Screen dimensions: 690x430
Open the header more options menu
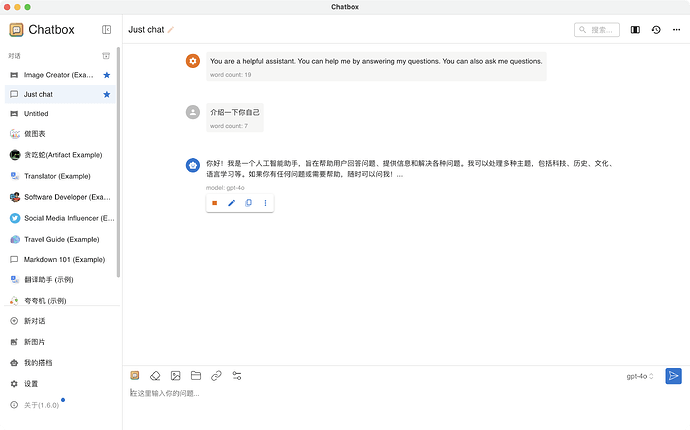[676, 30]
